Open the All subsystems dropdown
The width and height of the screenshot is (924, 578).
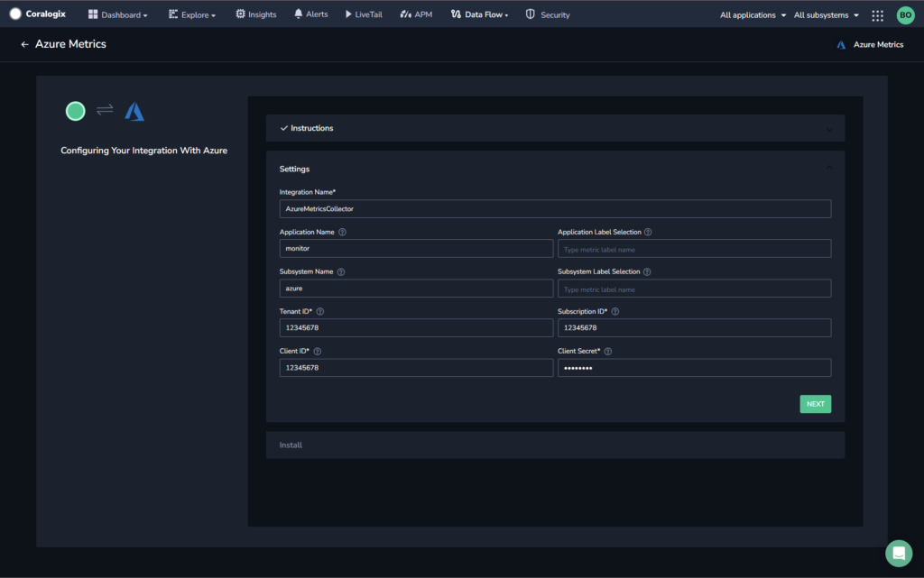(x=827, y=14)
